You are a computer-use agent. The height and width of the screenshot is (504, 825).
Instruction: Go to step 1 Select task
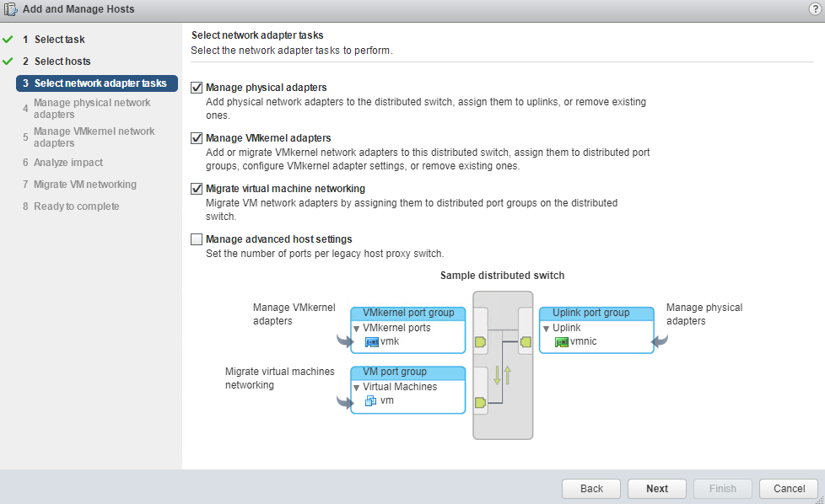tap(59, 40)
